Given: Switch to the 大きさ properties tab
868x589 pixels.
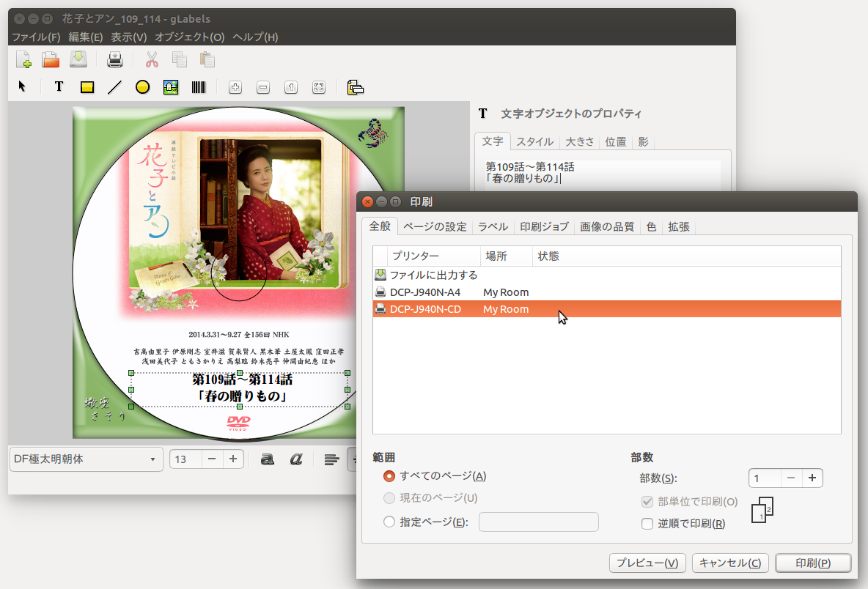Looking at the screenshot, I should (580, 141).
